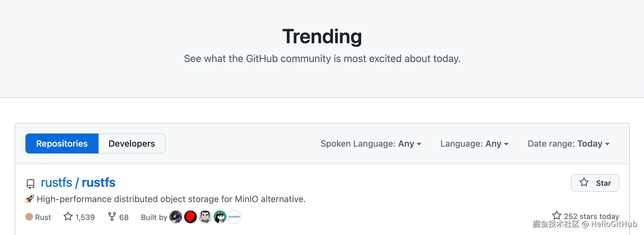
Task: Open the 1,539 stargazers link
Action: click(x=79, y=217)
